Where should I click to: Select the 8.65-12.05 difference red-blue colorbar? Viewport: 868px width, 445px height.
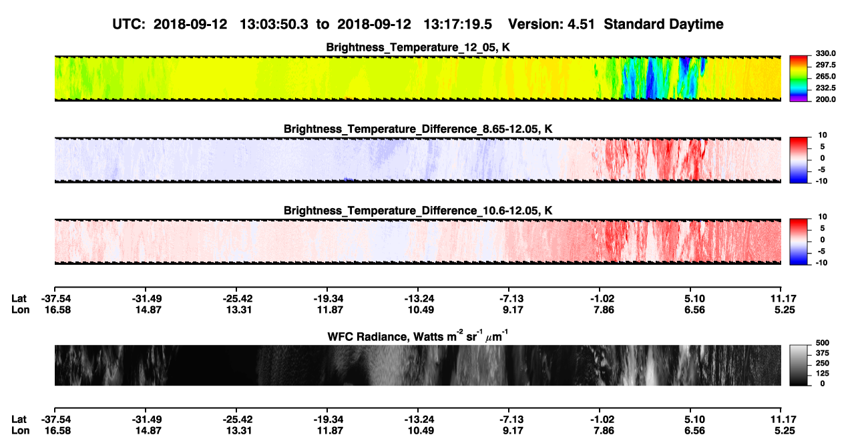pos(799,159)
